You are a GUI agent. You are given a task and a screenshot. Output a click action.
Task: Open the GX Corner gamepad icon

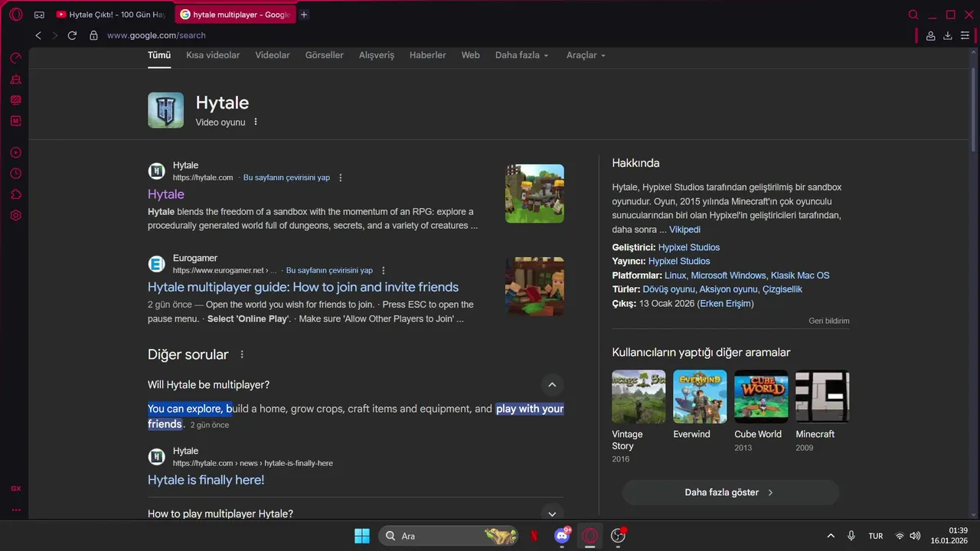pos(39,15)
